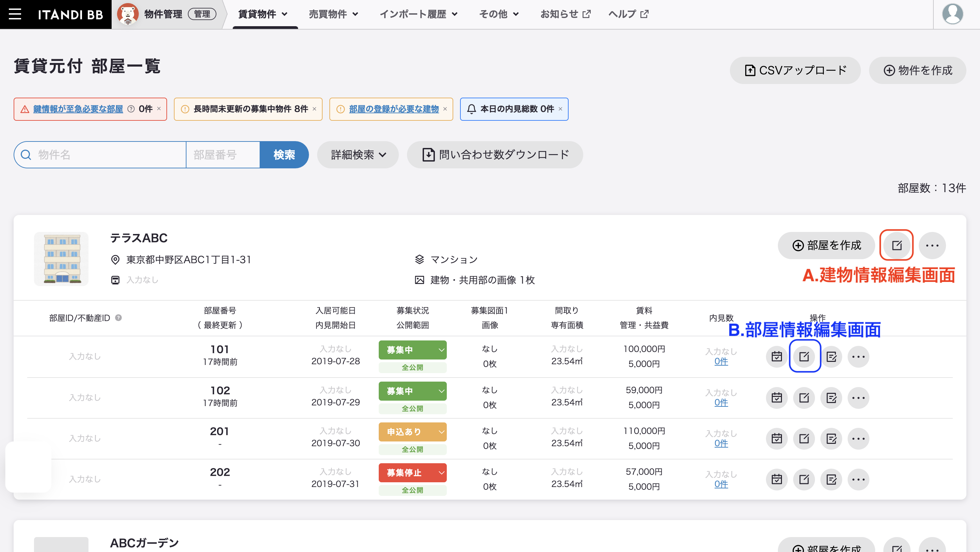Click the 物件名 search field

point(100,155)
